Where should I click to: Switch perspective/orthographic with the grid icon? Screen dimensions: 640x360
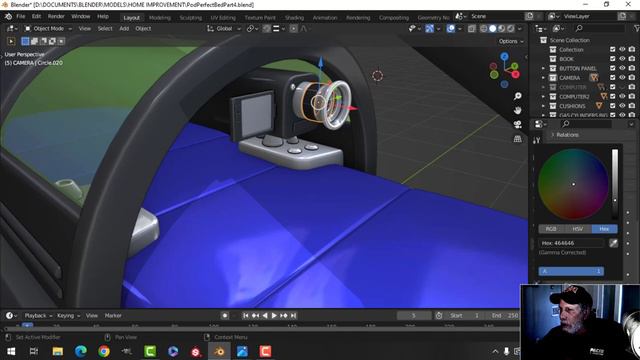click(x=517, y=139)
